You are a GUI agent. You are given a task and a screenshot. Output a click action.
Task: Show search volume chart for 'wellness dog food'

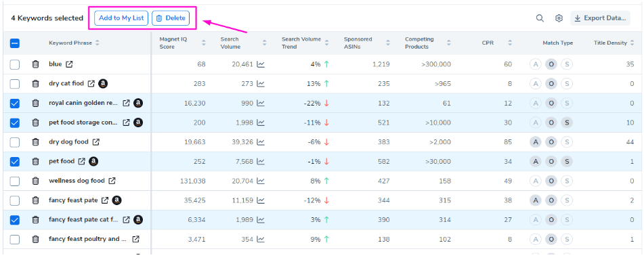(x=261, y=181)
